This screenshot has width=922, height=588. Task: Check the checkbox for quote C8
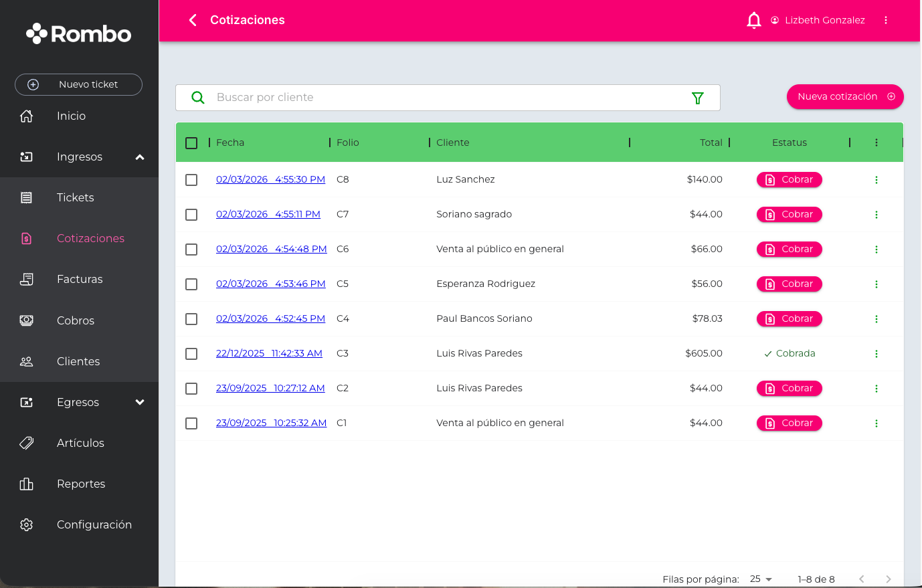[191, 179]
